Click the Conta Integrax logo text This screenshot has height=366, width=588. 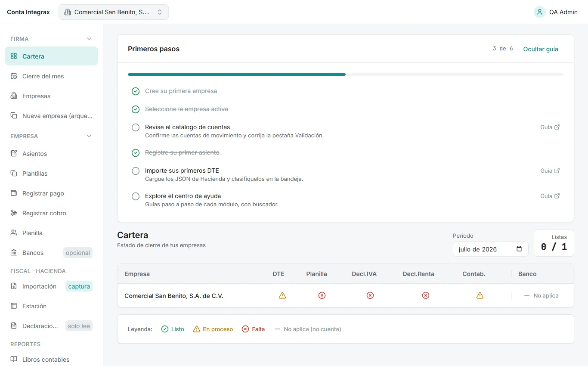28,12
